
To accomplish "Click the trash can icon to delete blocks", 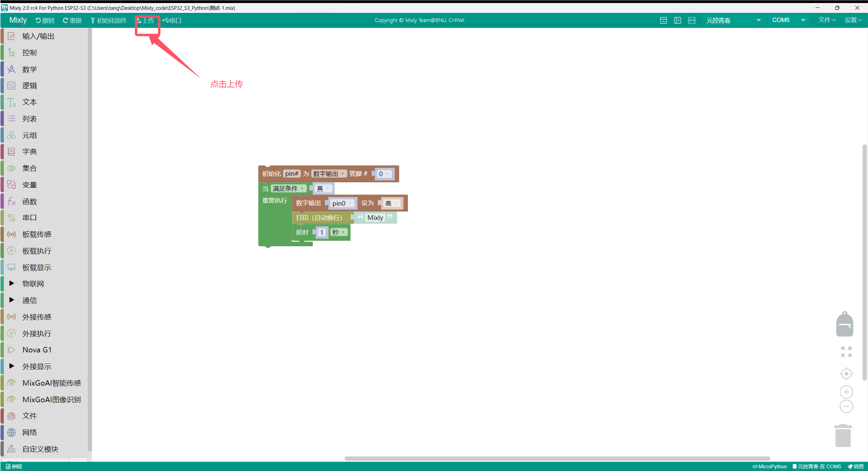I will (843, 435).
